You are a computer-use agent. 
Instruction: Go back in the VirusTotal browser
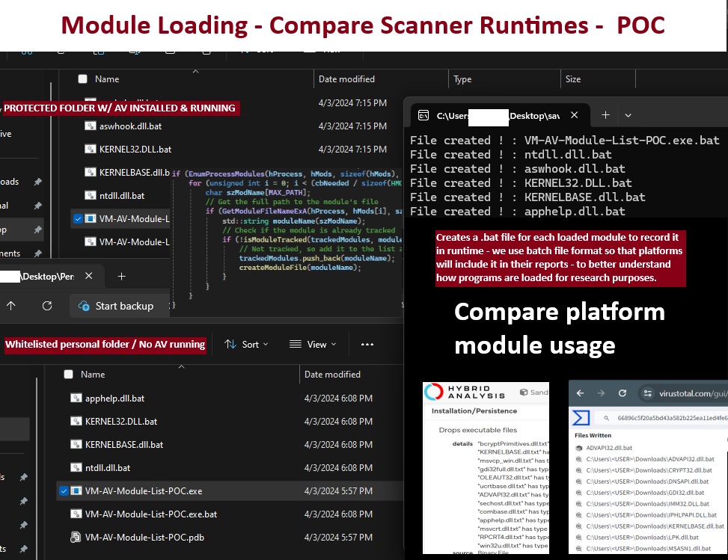[x=581, y=393]
